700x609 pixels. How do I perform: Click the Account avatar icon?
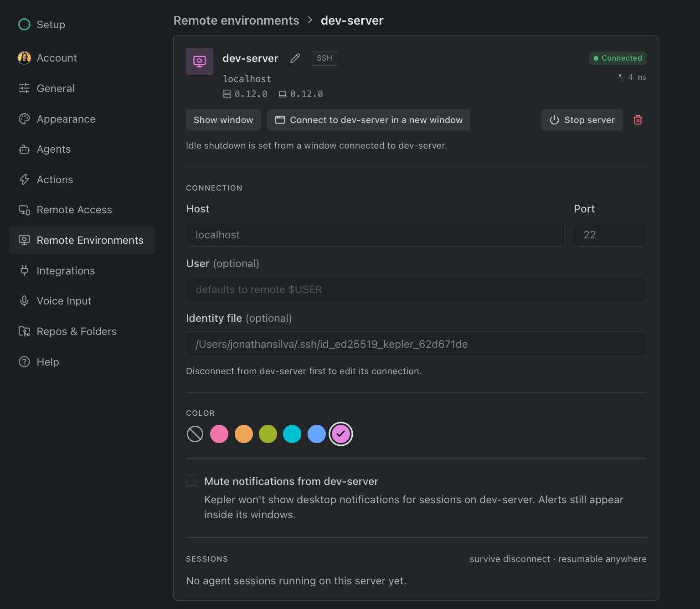pos(24,58)
